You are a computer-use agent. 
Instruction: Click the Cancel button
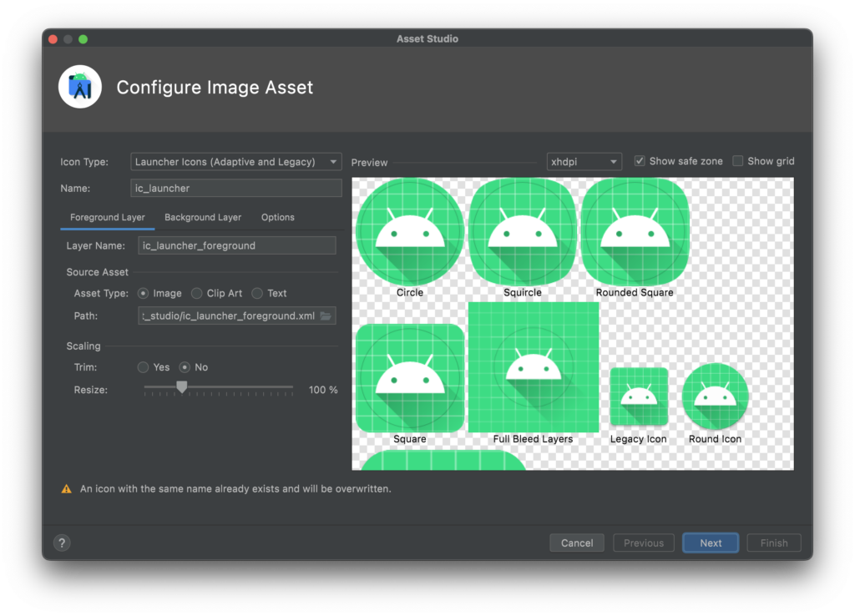577,543
